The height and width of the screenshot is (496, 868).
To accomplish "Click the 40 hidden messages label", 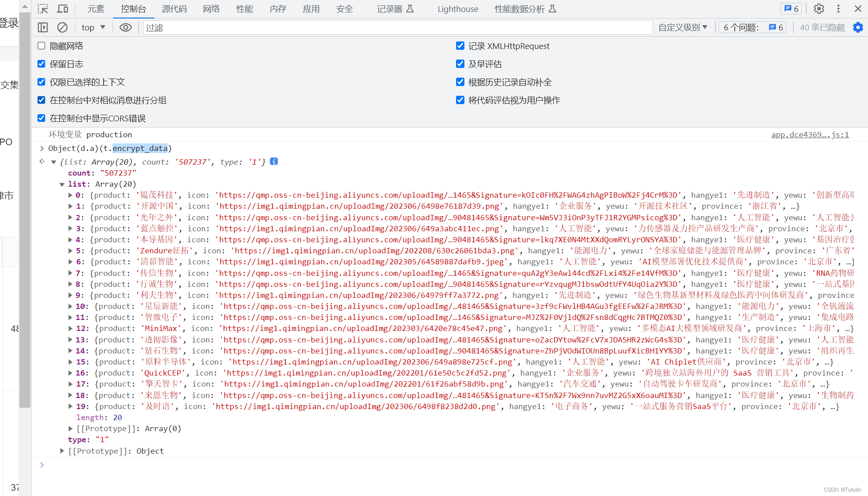I will coord(822,27).
